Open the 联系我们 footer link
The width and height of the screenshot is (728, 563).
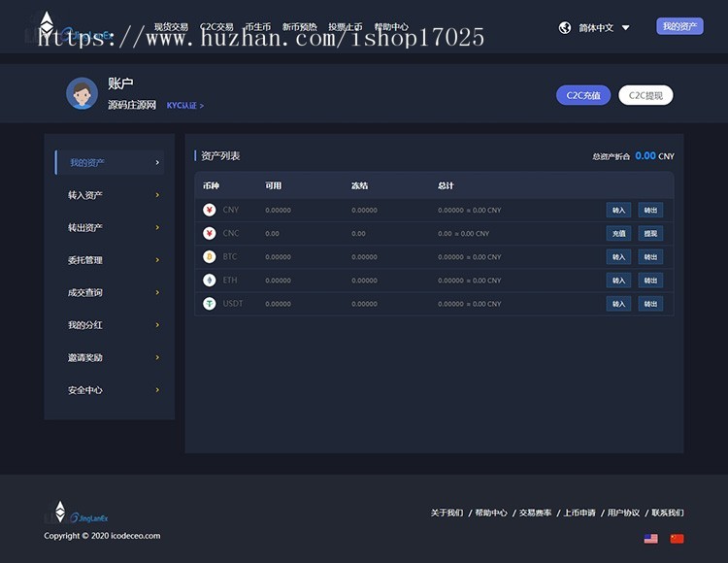coord(667,513)
